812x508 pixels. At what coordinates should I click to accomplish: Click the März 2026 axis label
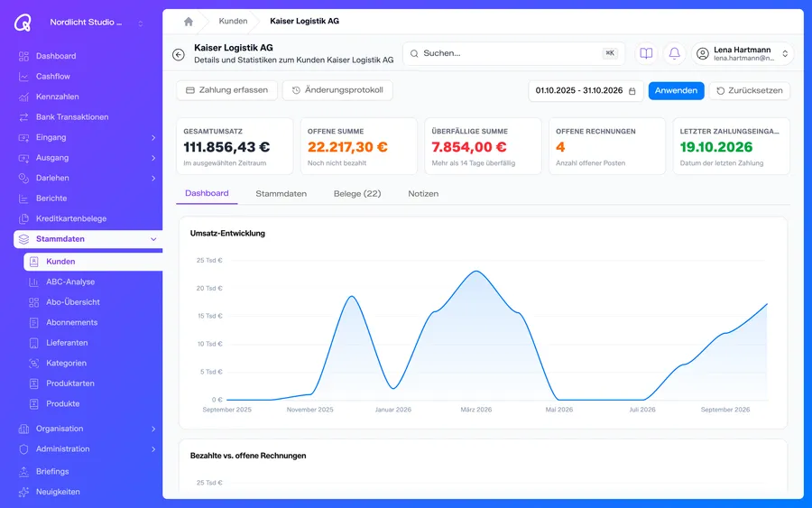pos(475,410)
